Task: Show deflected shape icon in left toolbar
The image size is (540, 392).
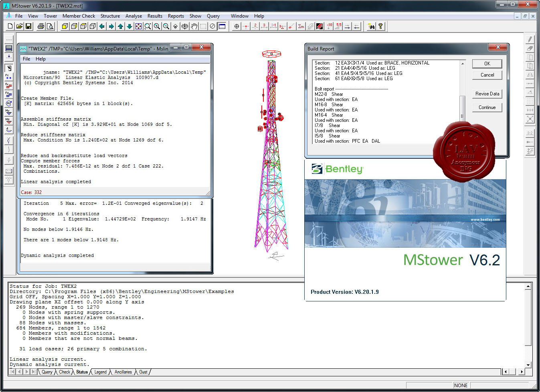Action: click(x=9, y=129)
